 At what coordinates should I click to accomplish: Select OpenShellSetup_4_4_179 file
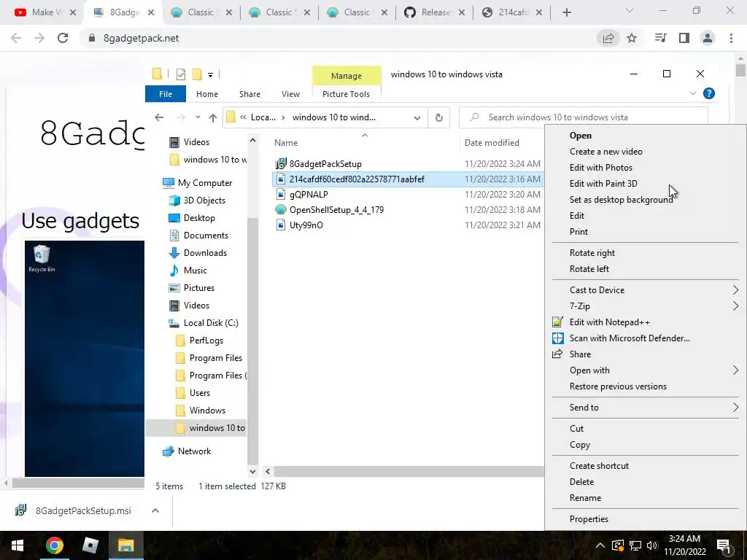pyautogui.click(x=336, y=209)
